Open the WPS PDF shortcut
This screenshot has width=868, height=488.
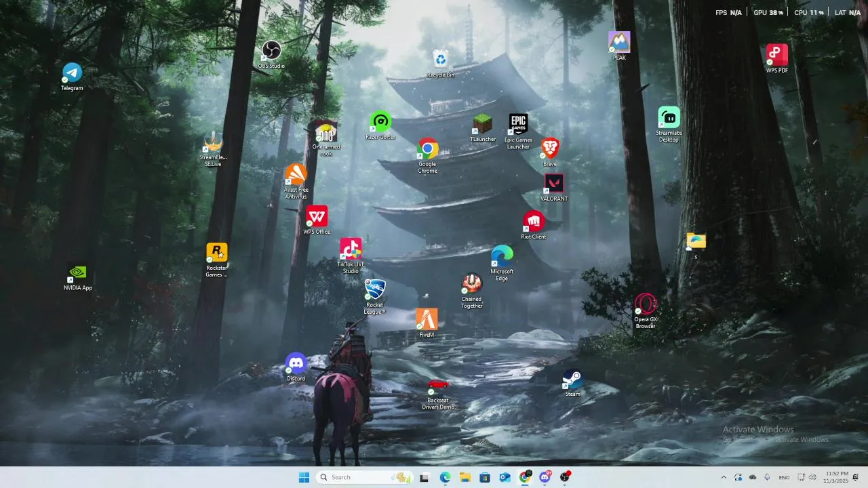click(x=777, y=59)
